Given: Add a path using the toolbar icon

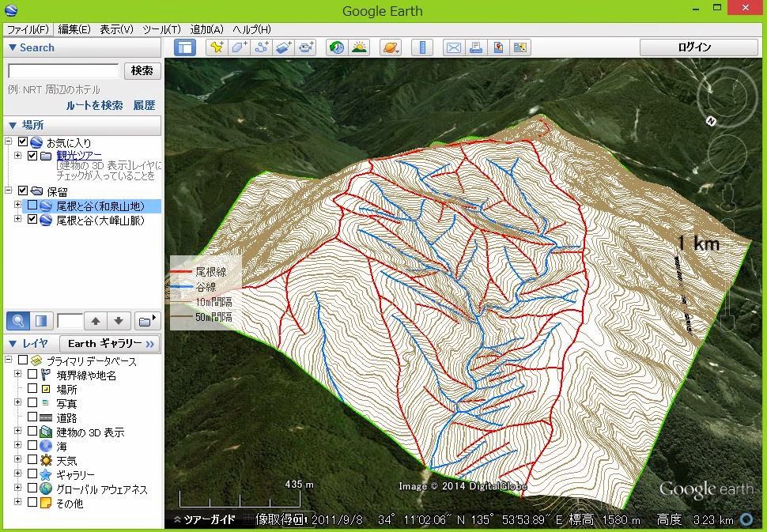Looking at the screenshot, I should [262, 47].
